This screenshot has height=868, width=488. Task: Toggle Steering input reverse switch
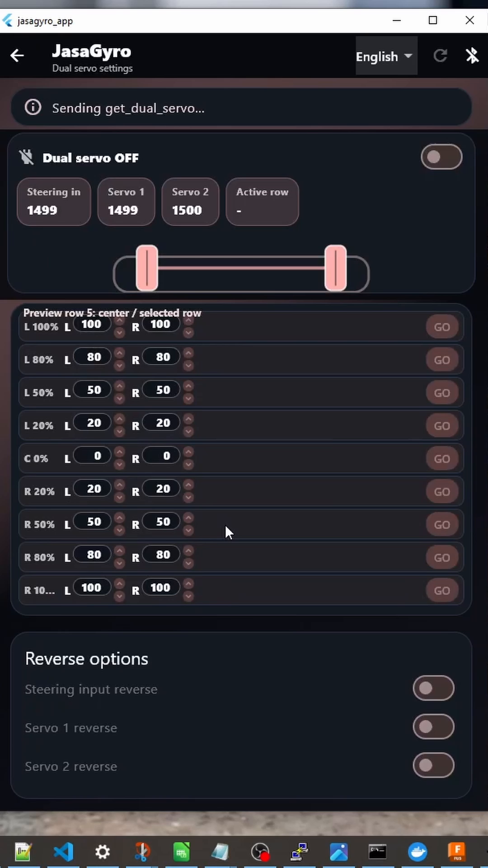tap(433, 688)
